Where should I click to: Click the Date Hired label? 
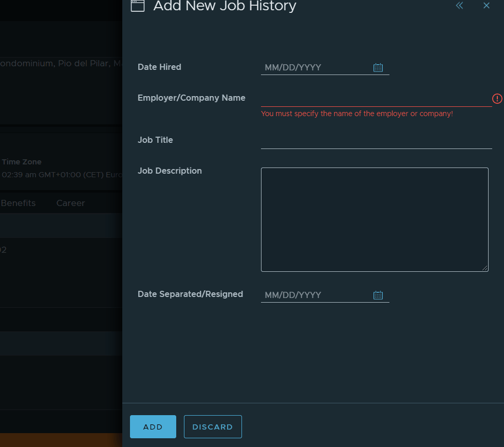(x=159, y=67)
